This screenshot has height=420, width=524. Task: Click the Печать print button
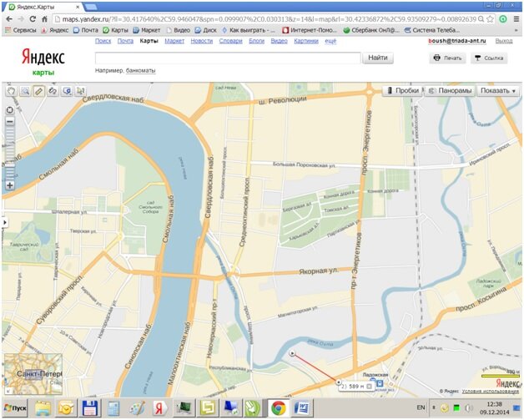click(x=447, y=58)
